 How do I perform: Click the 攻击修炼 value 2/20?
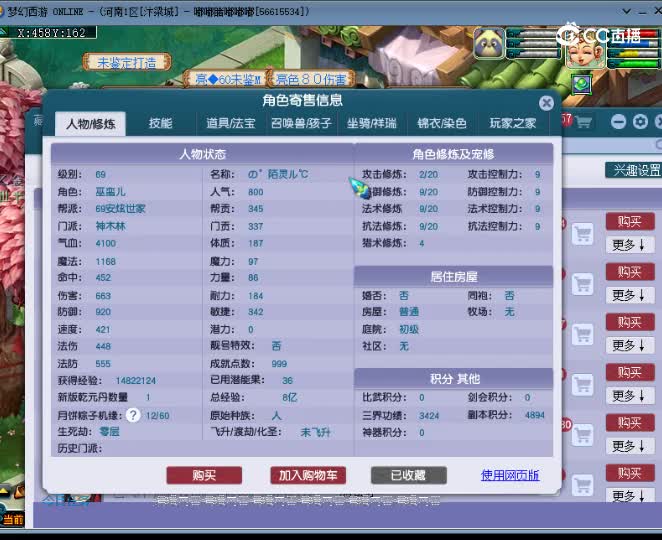pyautogui.click(x=428, y=174)
